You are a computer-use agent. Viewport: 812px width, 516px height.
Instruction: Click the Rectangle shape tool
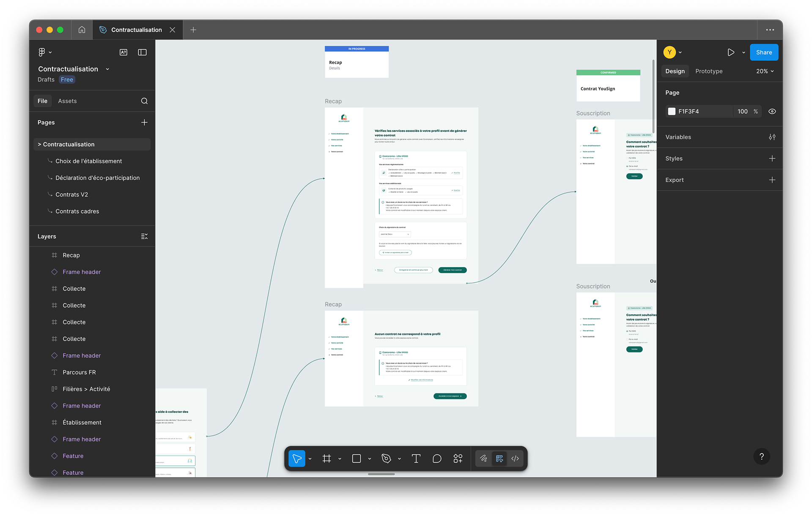point(357,459)
